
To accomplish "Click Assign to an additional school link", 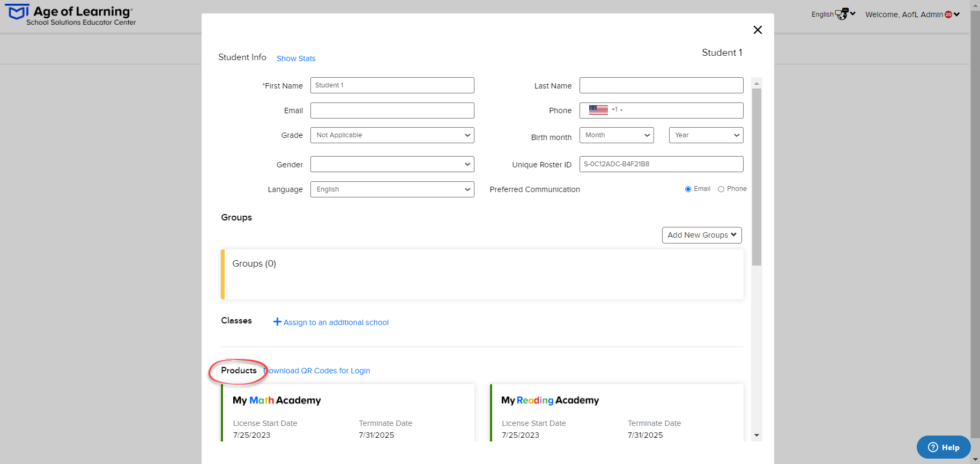I will point(336,322).
